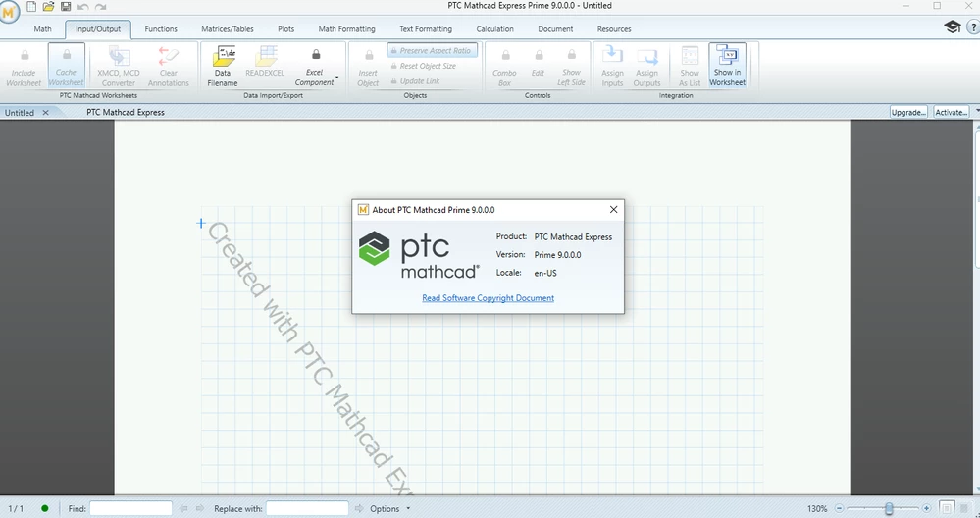Screen dimensions: 980x518
Task: Open a file via quick access folder icon
Action: pyautogui.click(x=48, y=7)
